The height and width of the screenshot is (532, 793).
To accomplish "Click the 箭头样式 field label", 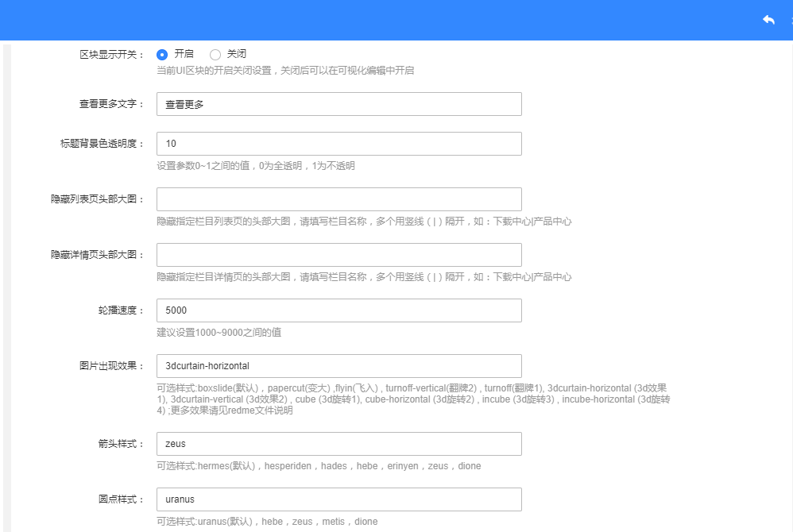I will tap(117, 444).
